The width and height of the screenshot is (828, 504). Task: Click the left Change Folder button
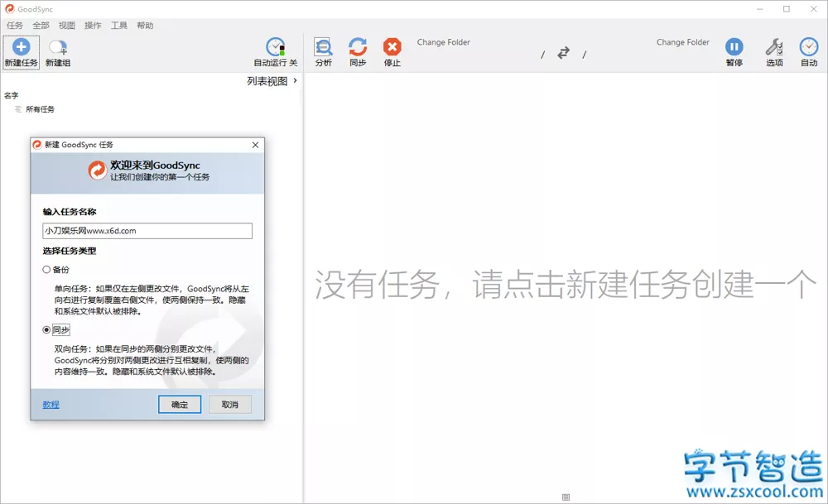pyautogui.click(x=444, y=42)
